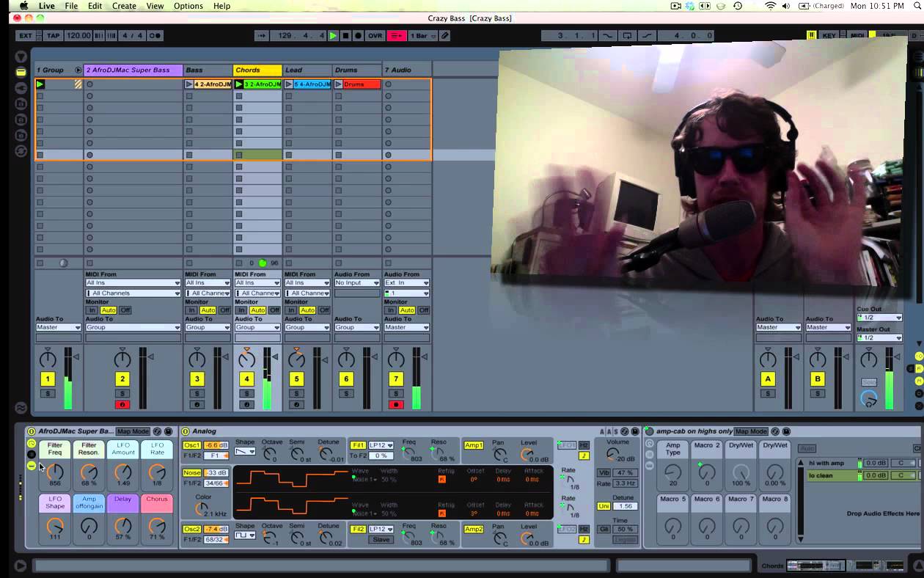Image resolution: width=924 pixels, height=578 pixels.
Task: Open File Browser 3 in sidebar
Action: coord(21,136)
